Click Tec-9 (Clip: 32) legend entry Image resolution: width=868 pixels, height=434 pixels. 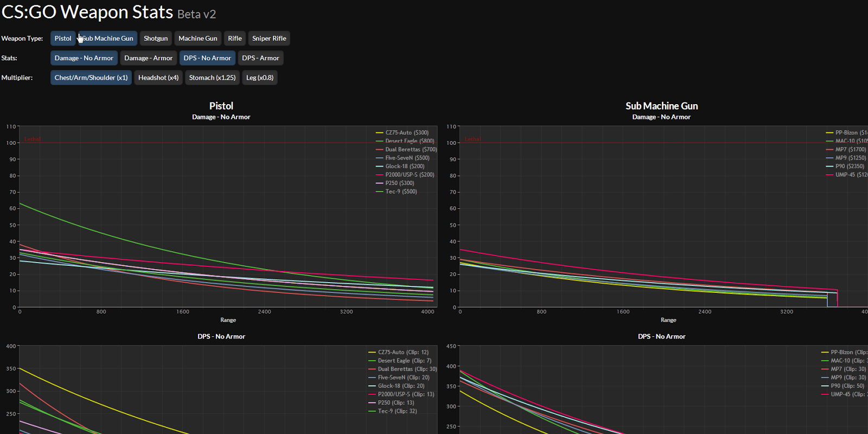click(x=393, y=411)
